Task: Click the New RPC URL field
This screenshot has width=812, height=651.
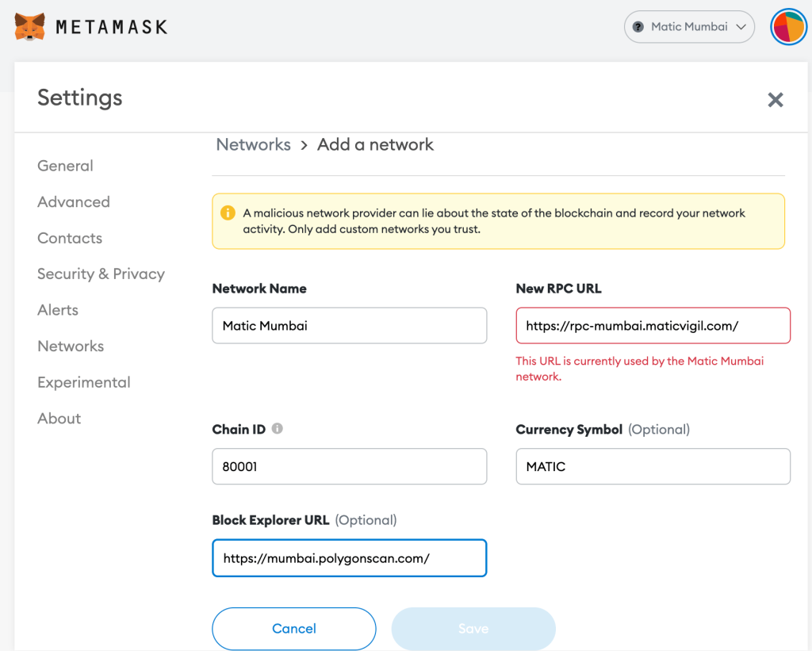Action: click(653, 326)
